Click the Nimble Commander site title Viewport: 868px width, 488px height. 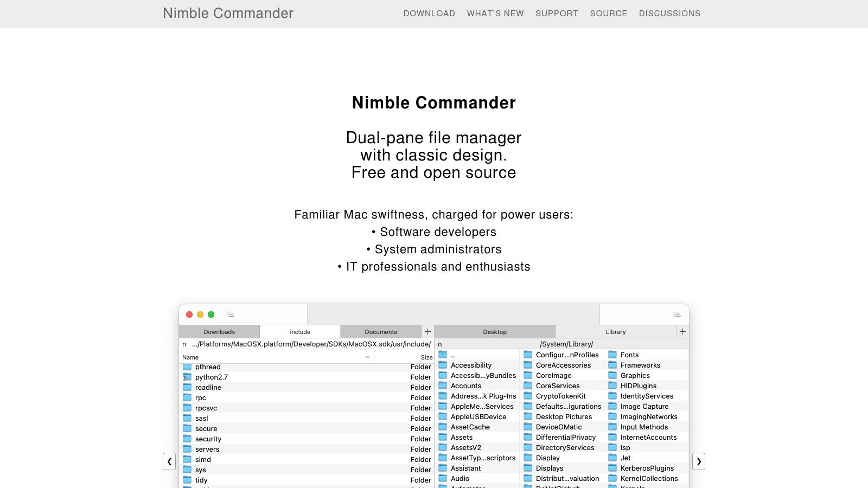(228, 14)
